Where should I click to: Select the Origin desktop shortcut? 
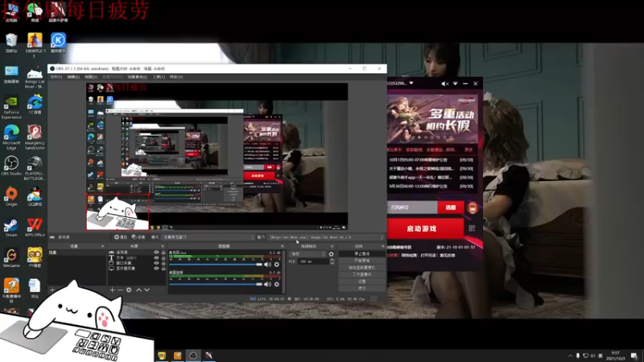pyautogui.click(x=11, y=196)
